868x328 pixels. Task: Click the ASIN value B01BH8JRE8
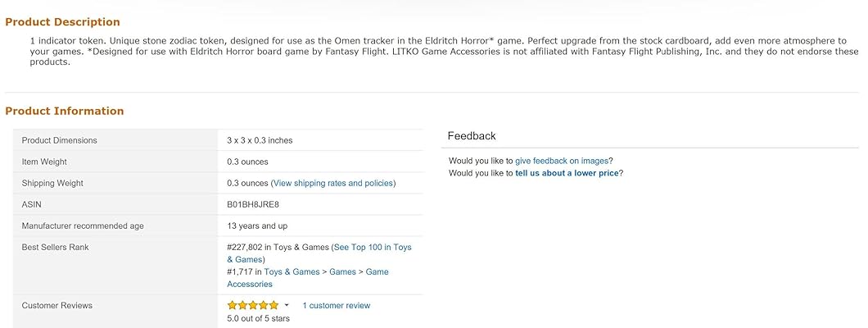[x=251, y=204]
